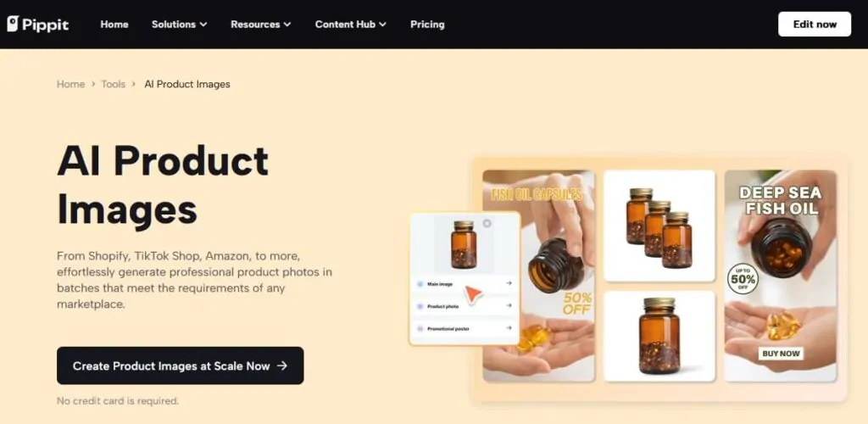The width and height of the screenshot is (868, 424).
Task: Click the arrow next to Main image
Action: (509, 283)
